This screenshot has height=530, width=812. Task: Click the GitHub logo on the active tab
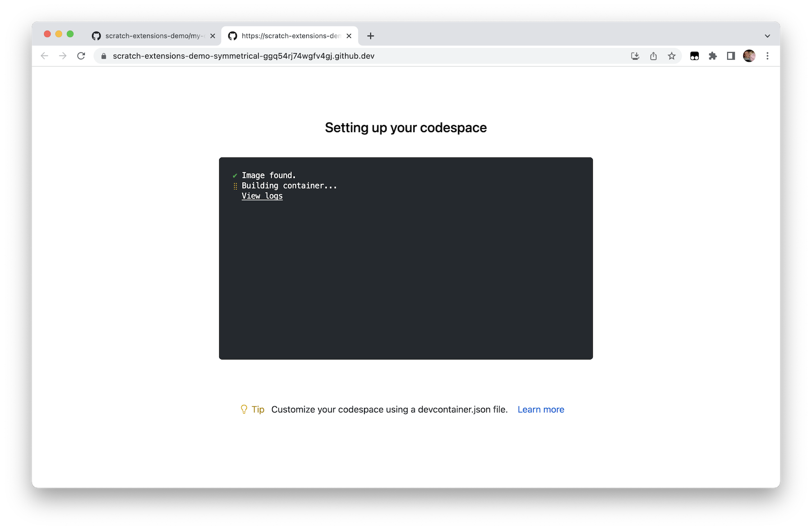click(233, 36)
